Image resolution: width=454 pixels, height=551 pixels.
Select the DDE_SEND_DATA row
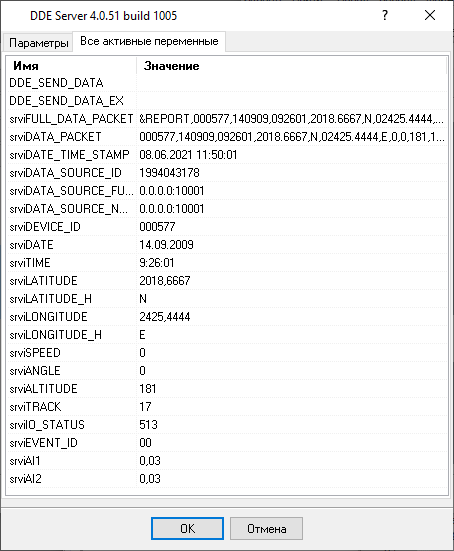click(227, 83)
